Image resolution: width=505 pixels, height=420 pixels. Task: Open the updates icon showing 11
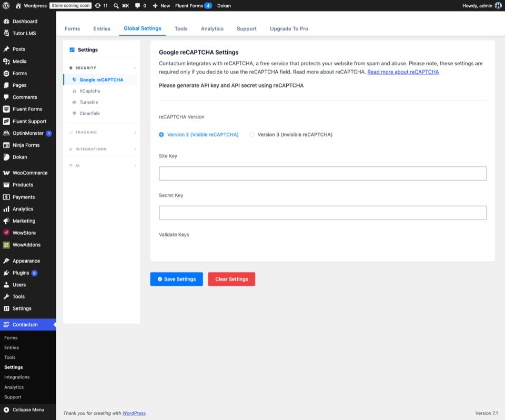click(x=98, y=5)
